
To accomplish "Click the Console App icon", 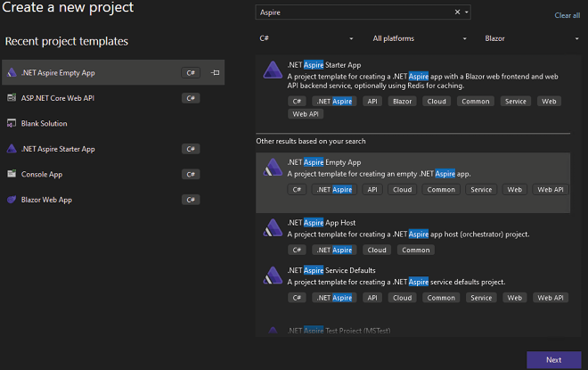I will coord(12,174).
